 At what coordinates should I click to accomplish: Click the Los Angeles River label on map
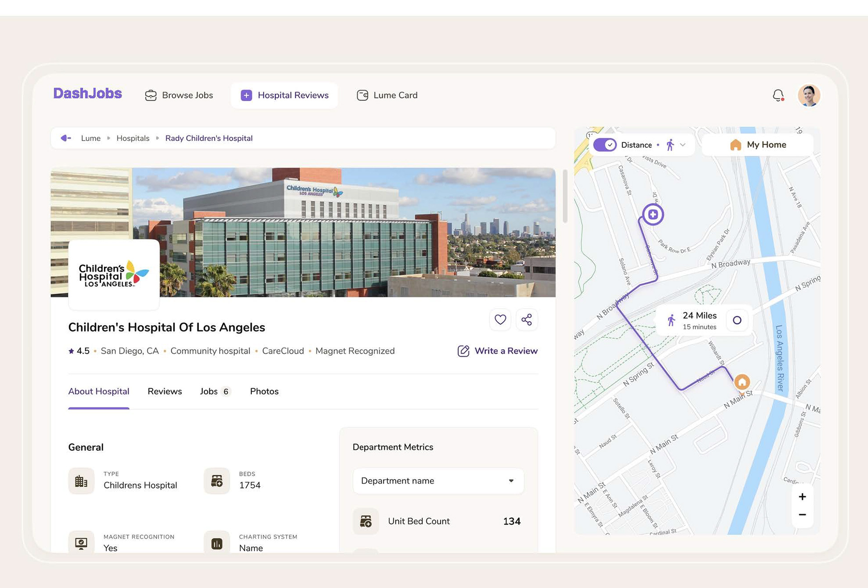(779, 358)
